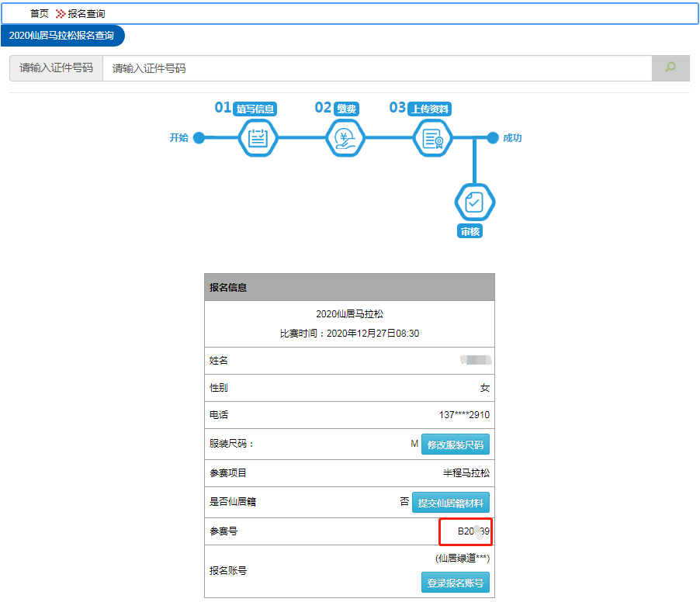Image resolution: width=700 pixels, height=602 pixels.
Task: Click the 填写信息 clipboard hexagon icon
Action: click(258, 139)
